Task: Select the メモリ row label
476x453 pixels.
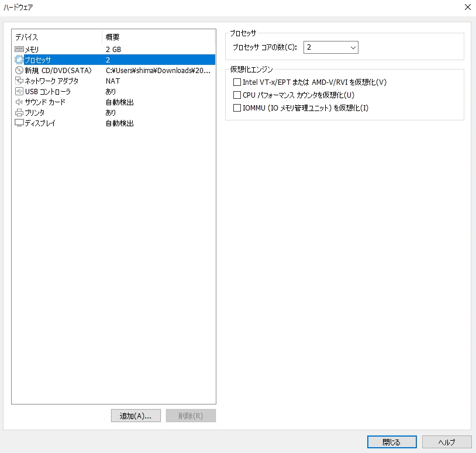Action: pos(32,49)
